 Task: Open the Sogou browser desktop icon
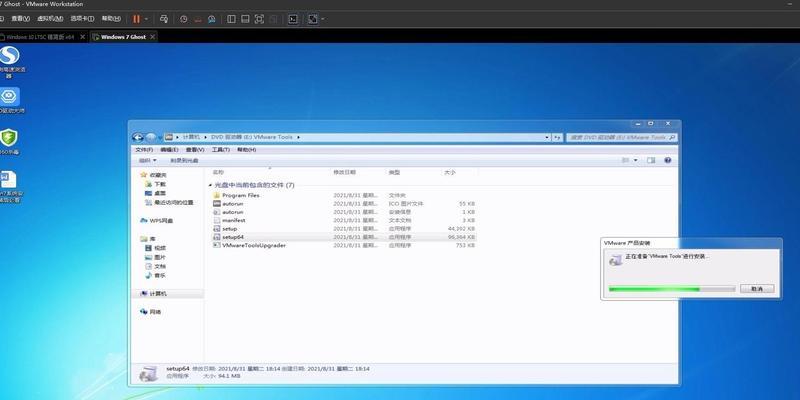tap(9, 62)
